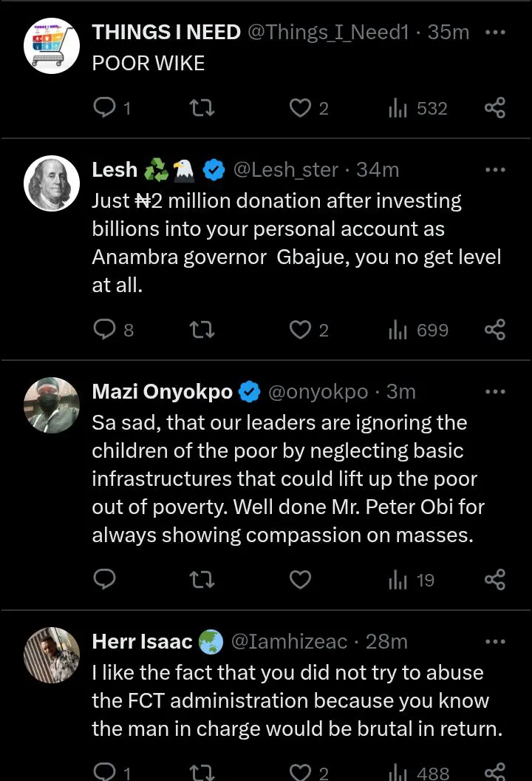Open the @Things_I_Need1 handle
The image size is (532, 781).
click(327, 33)
